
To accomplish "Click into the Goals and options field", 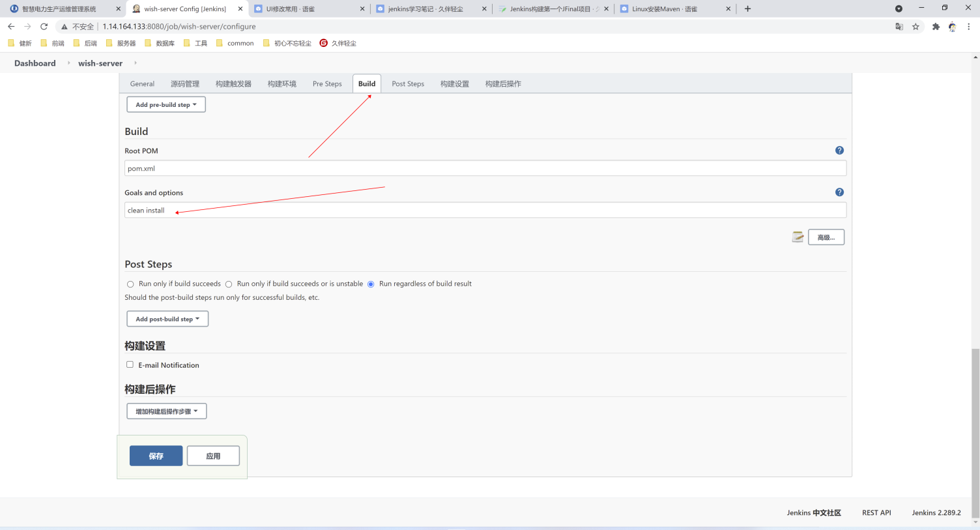I will pos(485,211).
